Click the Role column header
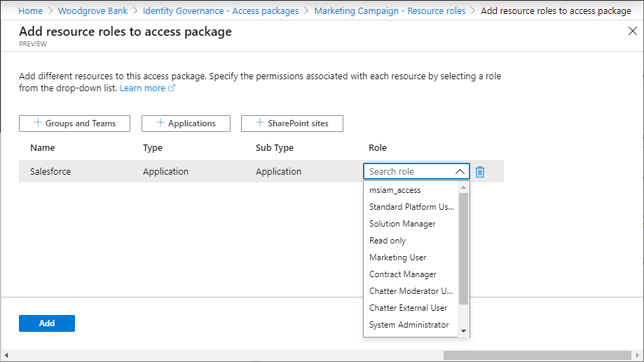 pyautogui.click(x=378, y=148)
